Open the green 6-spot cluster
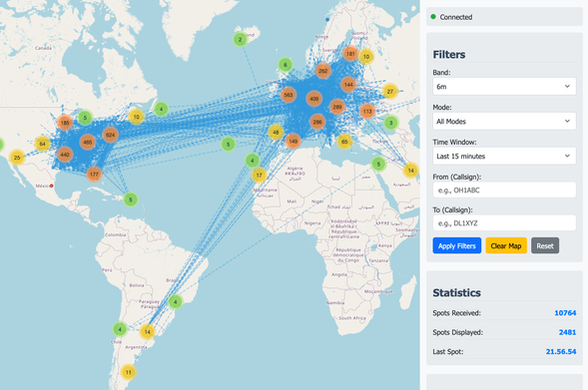Screen dimensions: 588x390 (285, 65)
